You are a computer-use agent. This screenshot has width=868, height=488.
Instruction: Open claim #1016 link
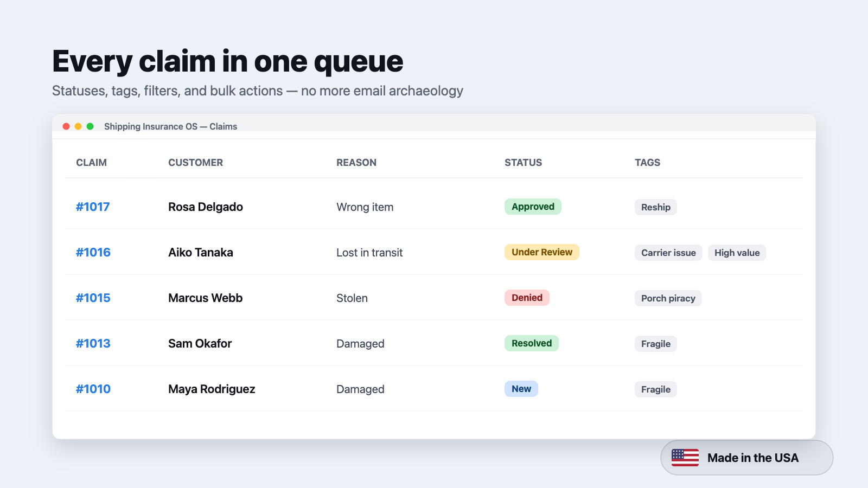(x=93, y=252)
